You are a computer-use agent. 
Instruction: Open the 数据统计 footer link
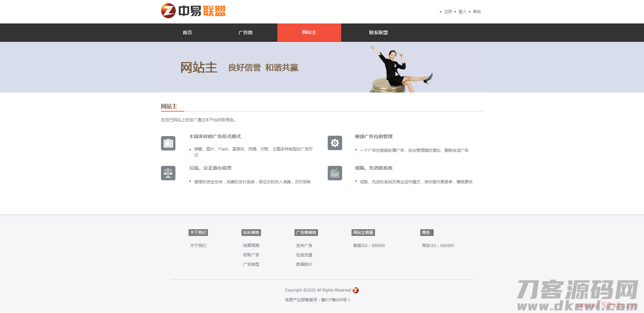pyautogui.click(x=304, y=264)
